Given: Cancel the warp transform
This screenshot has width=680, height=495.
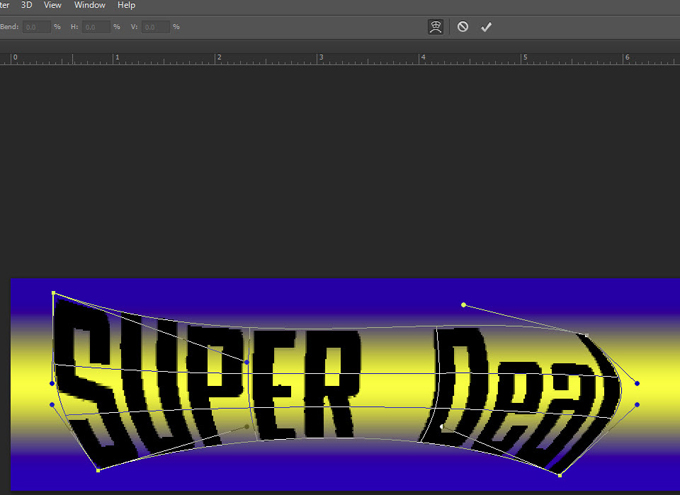Looking at the screenshot, I should click(462, 27).
